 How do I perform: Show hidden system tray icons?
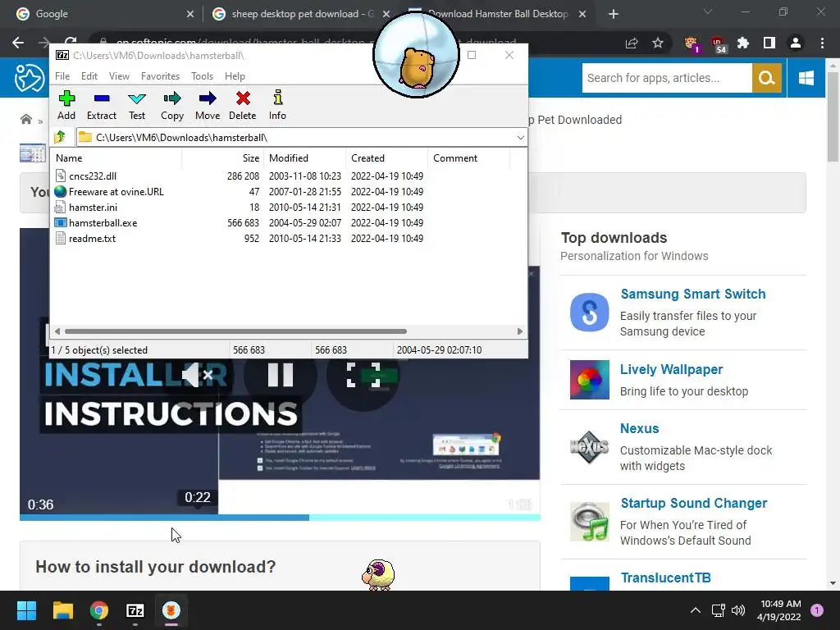click(695, 610)
